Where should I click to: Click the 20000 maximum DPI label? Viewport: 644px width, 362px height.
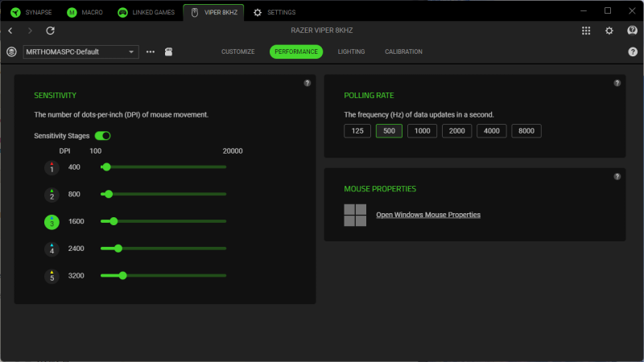click(x=233, y=151)
